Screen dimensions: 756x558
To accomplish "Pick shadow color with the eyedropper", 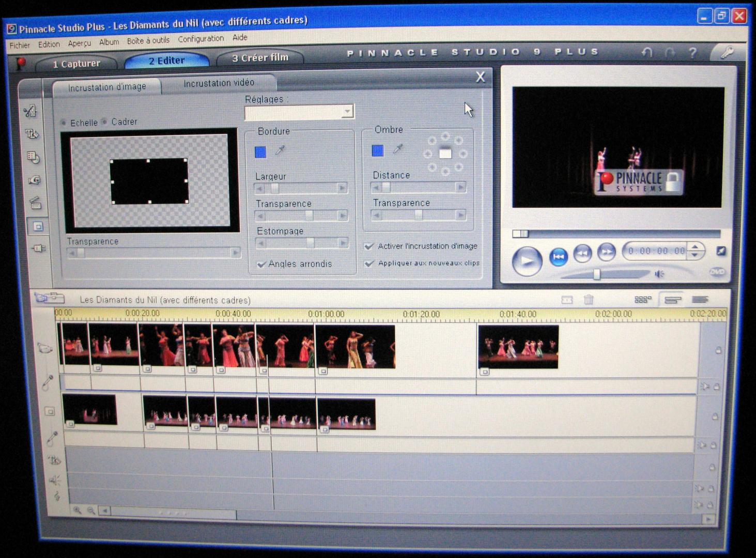I will [x=397, y=149].
